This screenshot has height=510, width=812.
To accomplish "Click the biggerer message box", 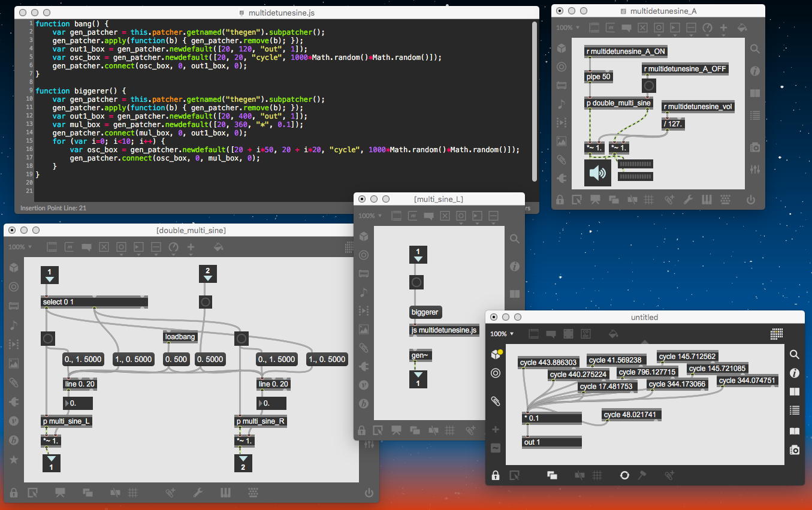I will click(425, 312).
